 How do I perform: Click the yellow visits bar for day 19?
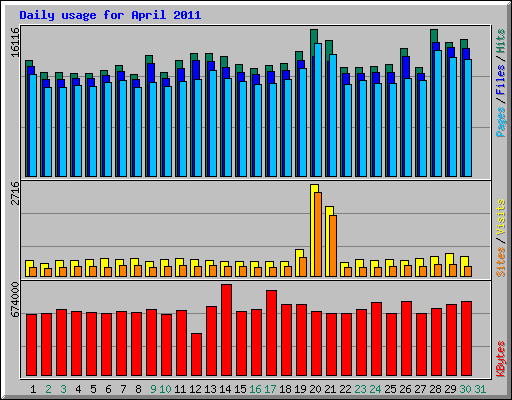[x=298, y=263]
